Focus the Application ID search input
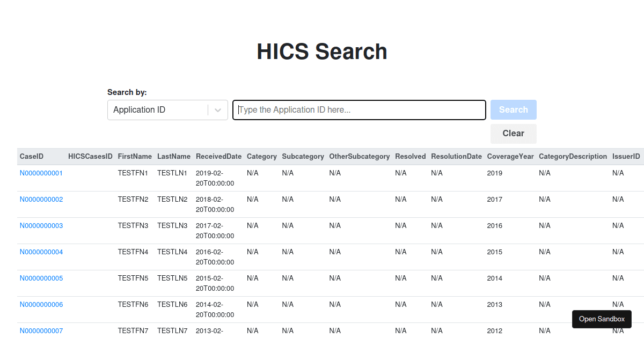The height and width of the screenshot is (338, 644). tap(359, 110)
